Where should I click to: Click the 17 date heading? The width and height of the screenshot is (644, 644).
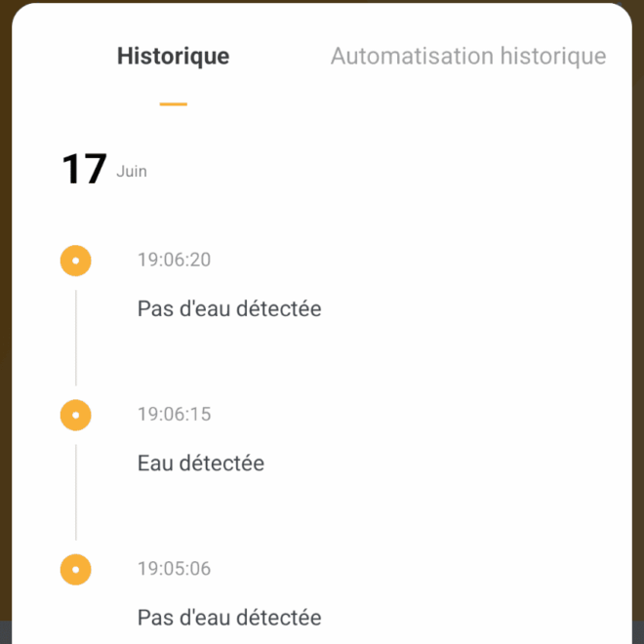pos(84,169)
